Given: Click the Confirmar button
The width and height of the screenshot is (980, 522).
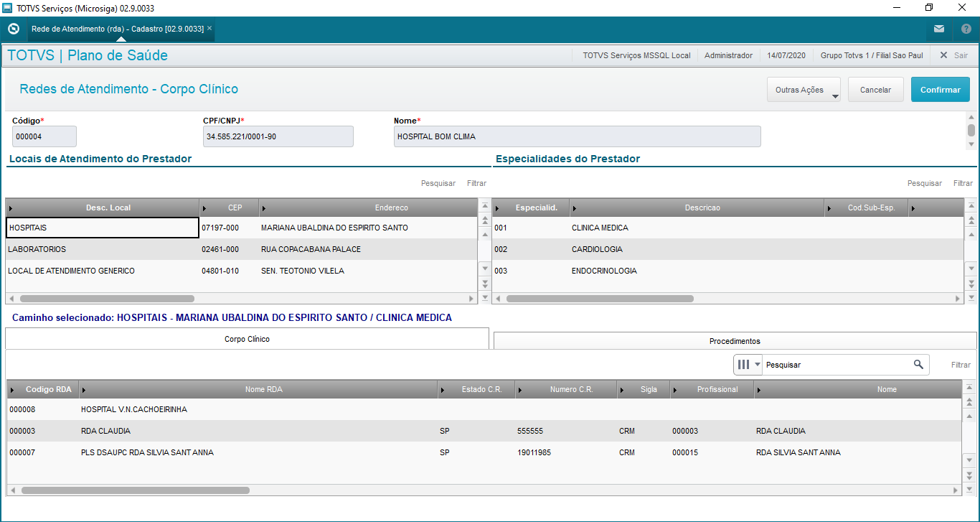Looking at the screenshot, I should coord(941,90).
